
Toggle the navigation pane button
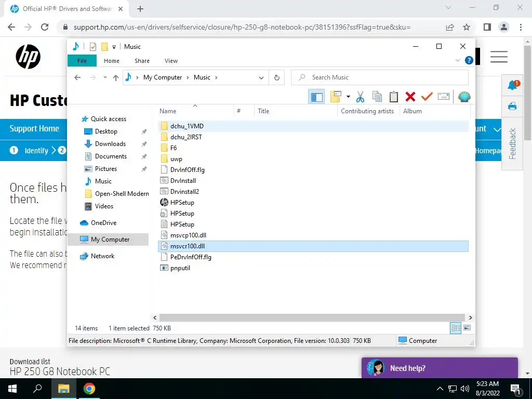(316, 97)
